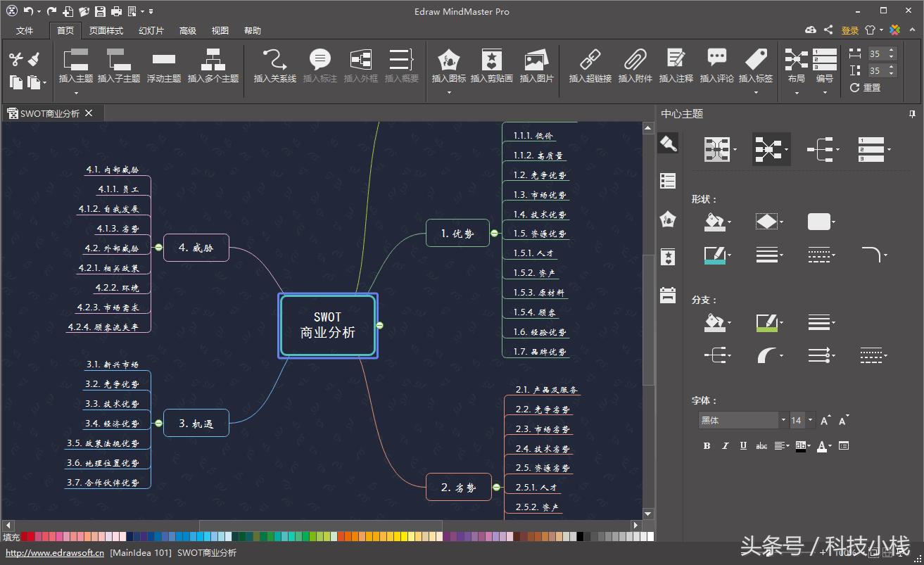This screenshot has height=565, width=924.
Task: Click the 插入关系线 (Insert Relationship) tool
Action: pos(273,67)
